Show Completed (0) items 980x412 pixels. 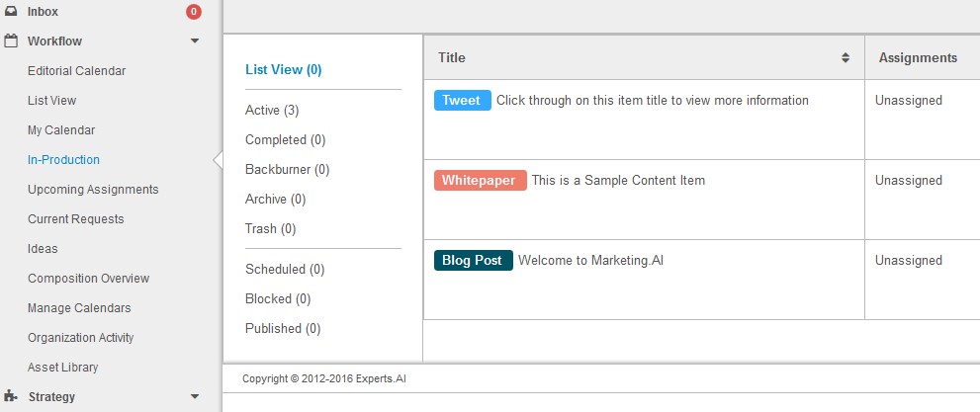(x=285, y=140)
